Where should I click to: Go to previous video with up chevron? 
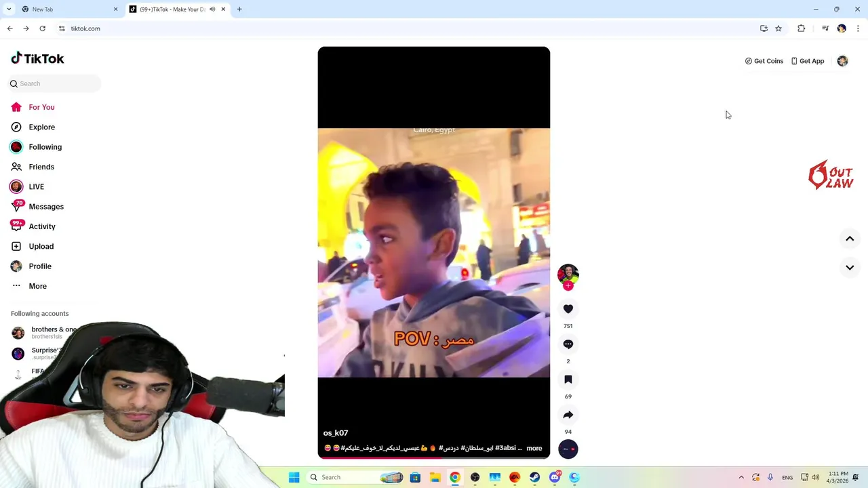(850, 239)
